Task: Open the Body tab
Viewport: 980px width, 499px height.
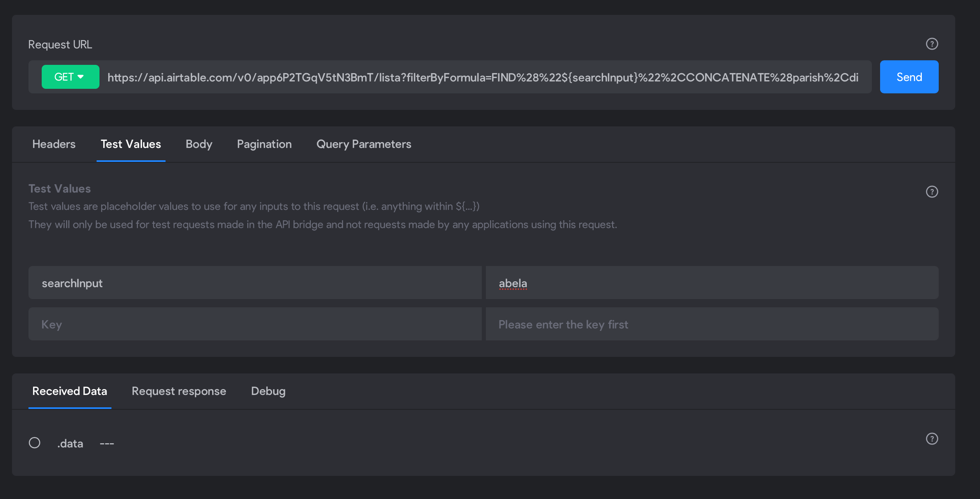Action: pyautogui.click(x=199, y=144)
